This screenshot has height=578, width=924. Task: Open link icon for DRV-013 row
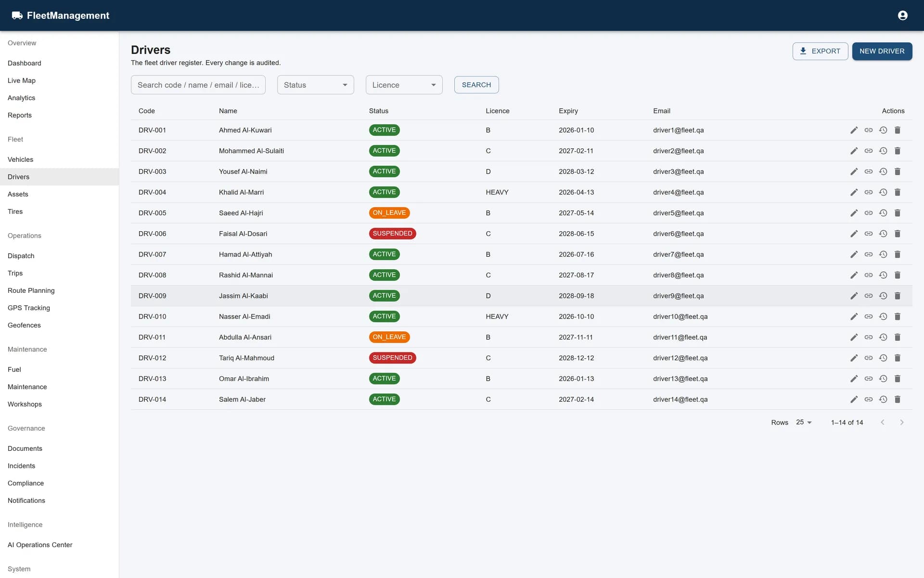[x=868, y=379]
